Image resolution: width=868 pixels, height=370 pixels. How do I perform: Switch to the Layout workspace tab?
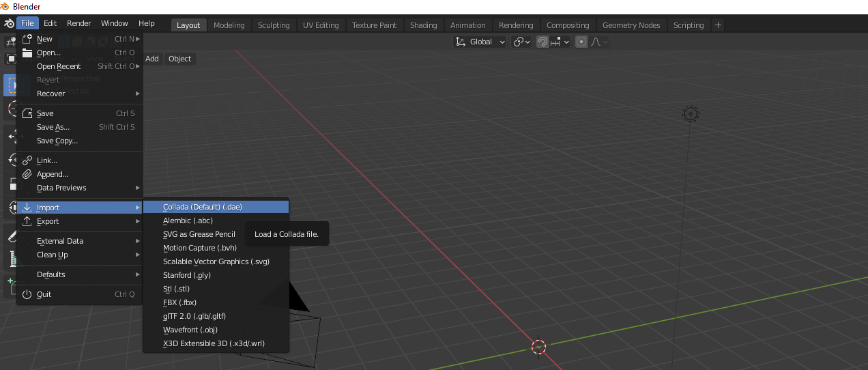click(188, 25)
